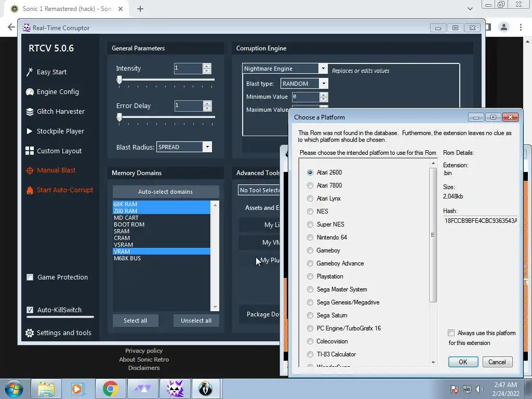The height and width of the screenshot is (399, 532).
Task: Click the Select all button
Action: (x=136, y=321)
